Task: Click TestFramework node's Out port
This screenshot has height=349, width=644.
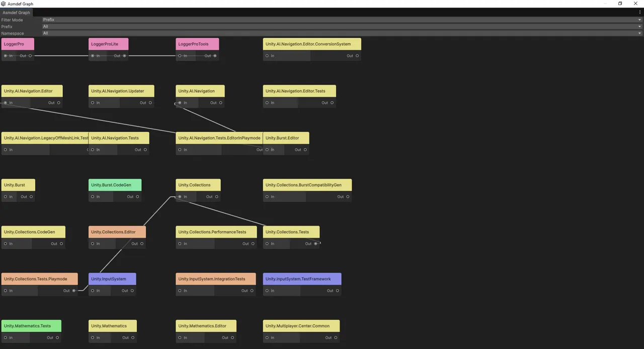Action: pyautogui.click(x=338, y=291)
